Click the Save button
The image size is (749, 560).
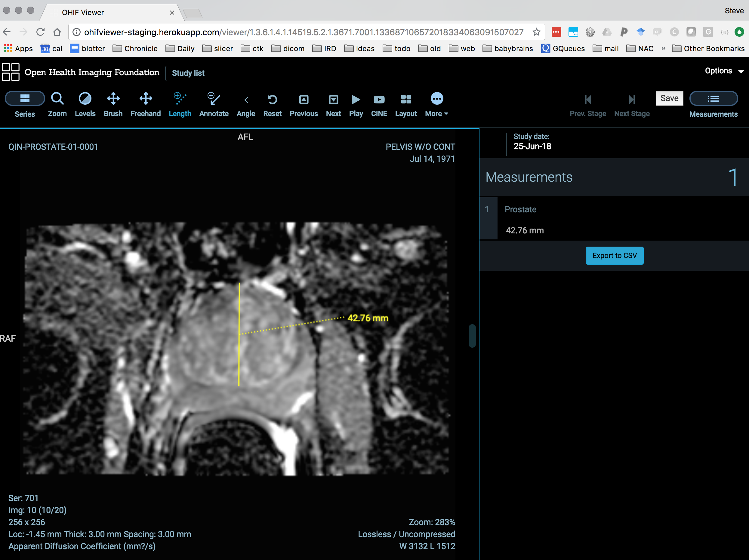tap(669, 98)
